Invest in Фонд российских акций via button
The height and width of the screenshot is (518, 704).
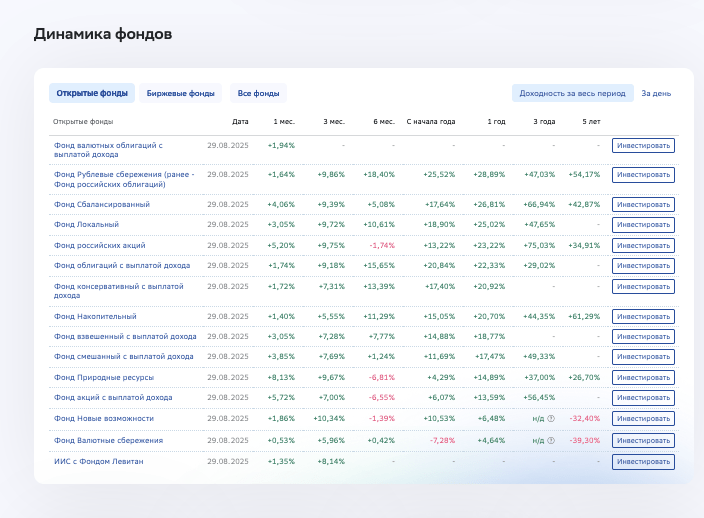pyautogui.click(x=643, y=245)
